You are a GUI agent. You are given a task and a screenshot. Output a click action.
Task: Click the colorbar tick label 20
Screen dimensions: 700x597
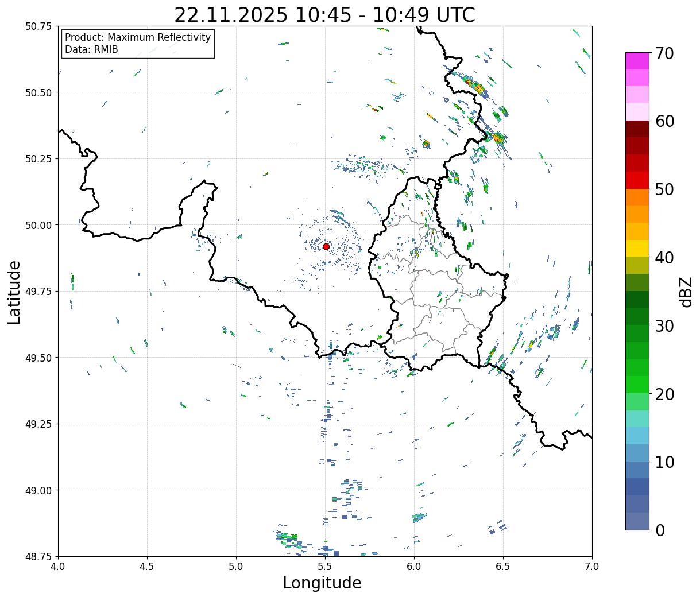point(664,394)
